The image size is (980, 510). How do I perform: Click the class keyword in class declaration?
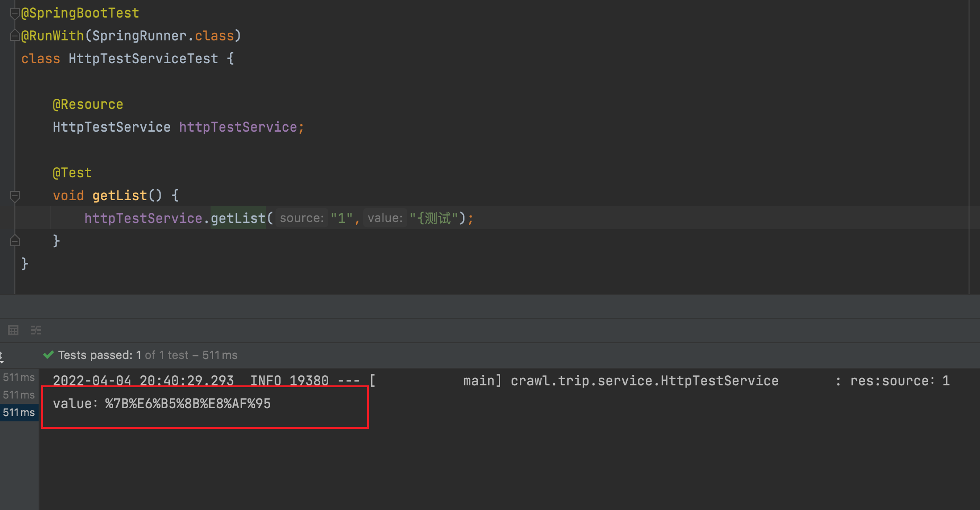click(x=40, y=59)
